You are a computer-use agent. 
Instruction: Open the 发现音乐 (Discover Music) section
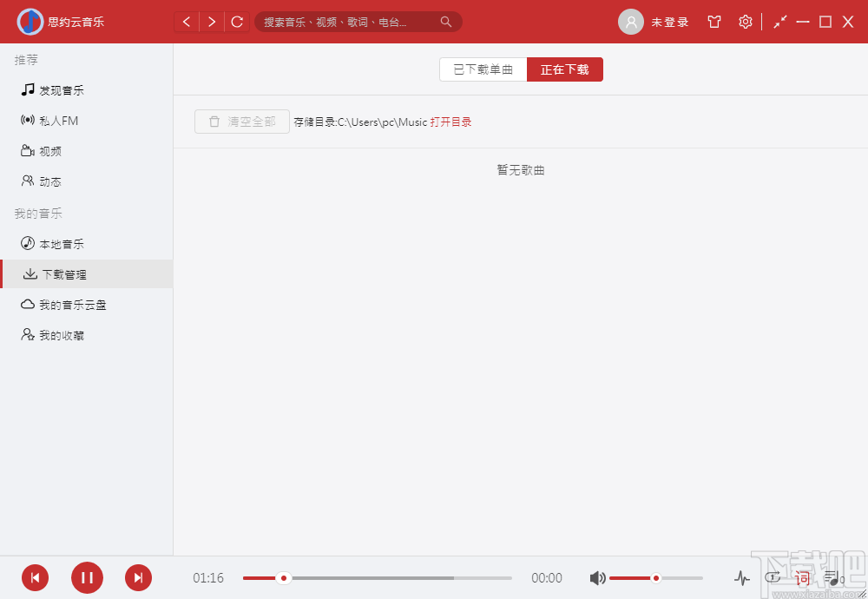[52, 89]
